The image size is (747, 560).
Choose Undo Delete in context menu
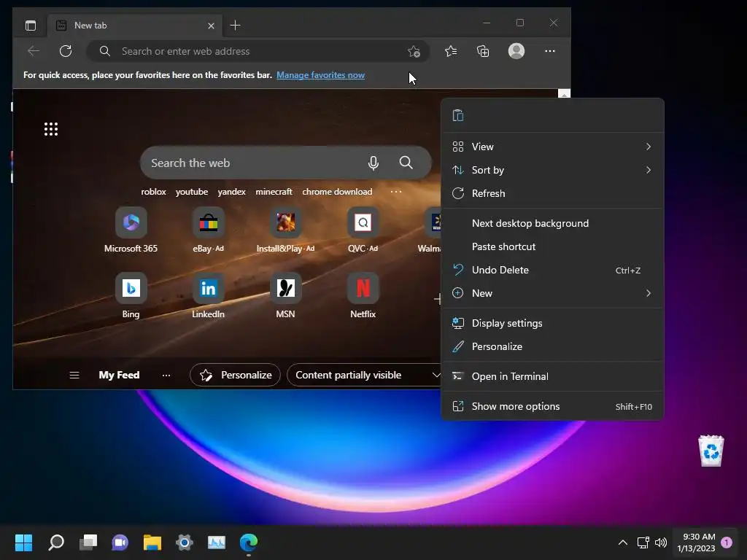(553, 270)
